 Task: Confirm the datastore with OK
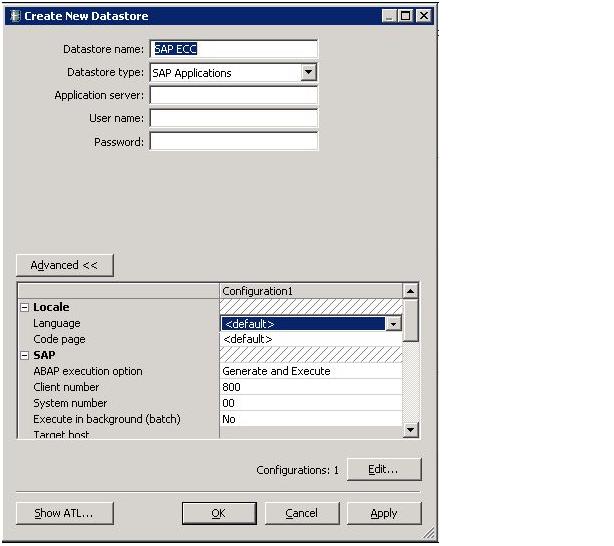219,513
